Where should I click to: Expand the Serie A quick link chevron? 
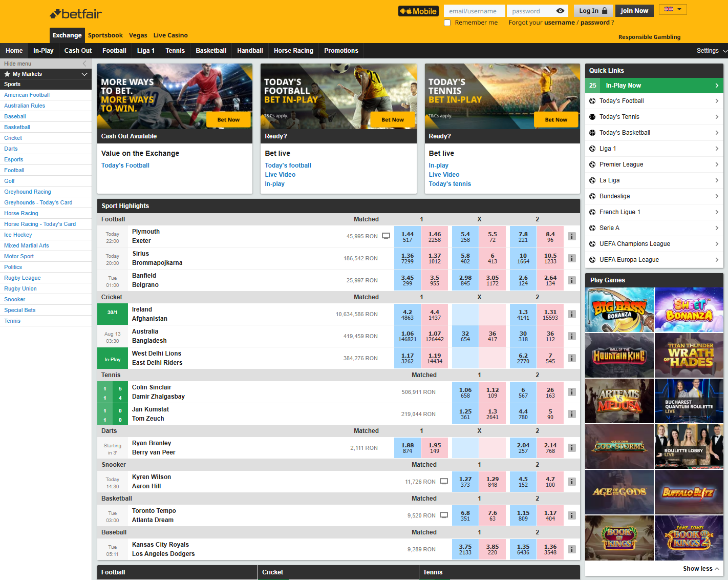(x=717, y=228)
